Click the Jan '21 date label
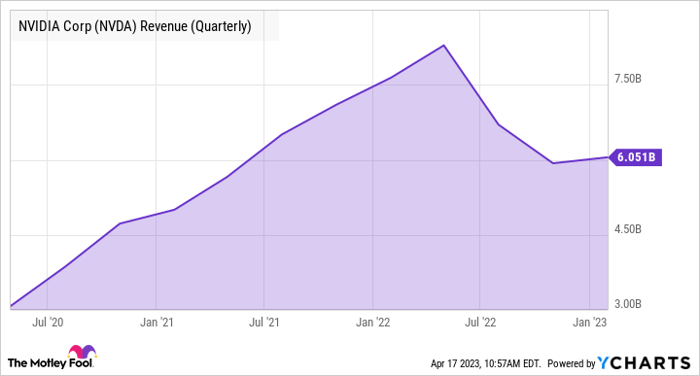700x376 pixels. [156, 322]
